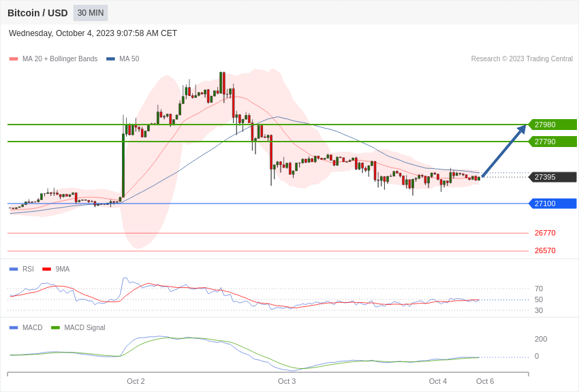Viewport: 579px width, 392px height.
Task: Click the MACD Signal legend label
Action: [x=84, y=327]
